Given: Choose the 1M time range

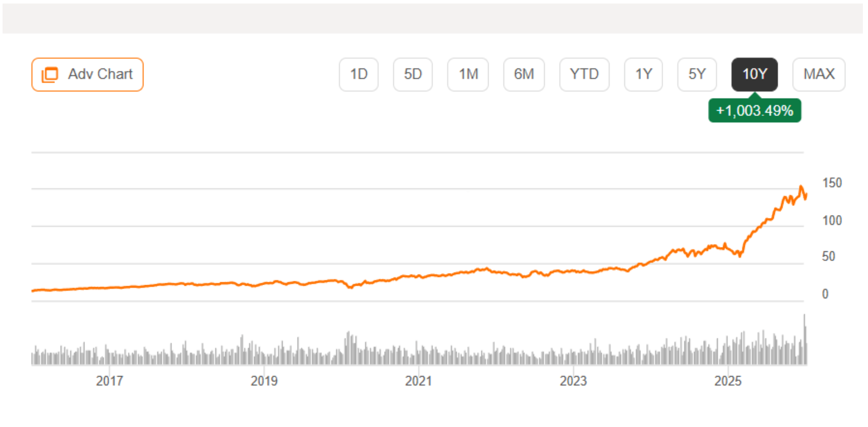Looking at the screenshot, I should 468,74.
